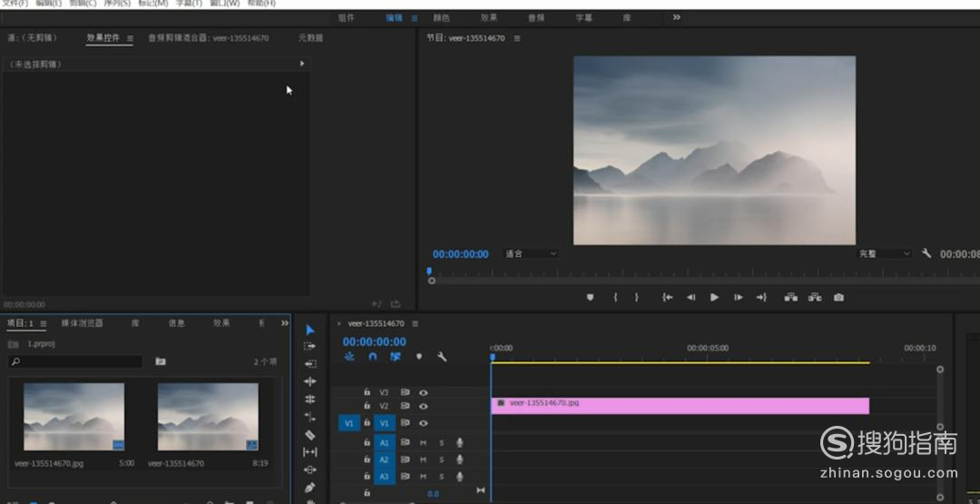The height and width of the screenshot is (504, 980).
Task: Go to In point in program monitor
Action: [x=668, y=298]
